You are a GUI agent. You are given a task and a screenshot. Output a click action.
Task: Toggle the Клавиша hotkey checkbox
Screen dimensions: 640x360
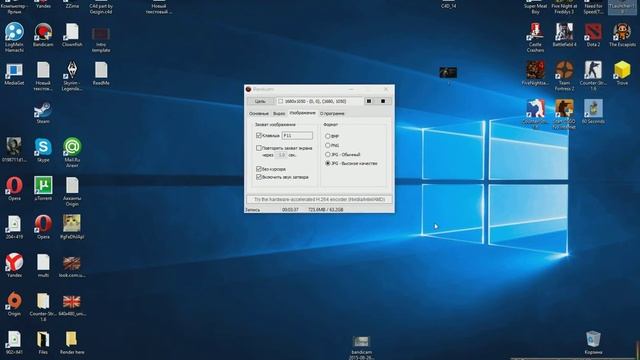click(x=259, y=135)
